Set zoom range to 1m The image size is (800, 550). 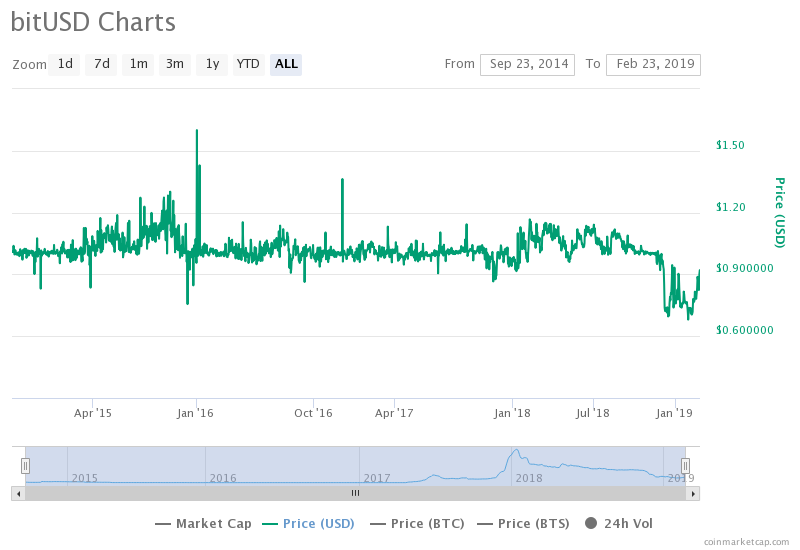coord(138,64)
